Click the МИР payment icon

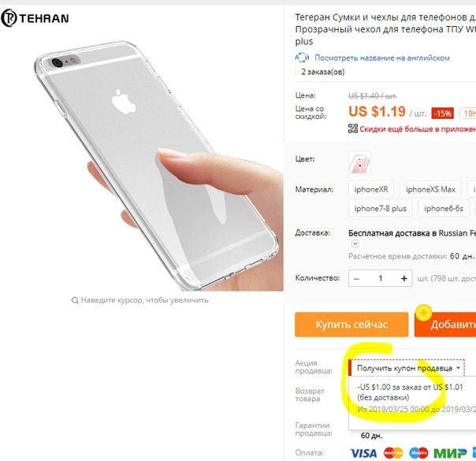click(x=450, y=453)
